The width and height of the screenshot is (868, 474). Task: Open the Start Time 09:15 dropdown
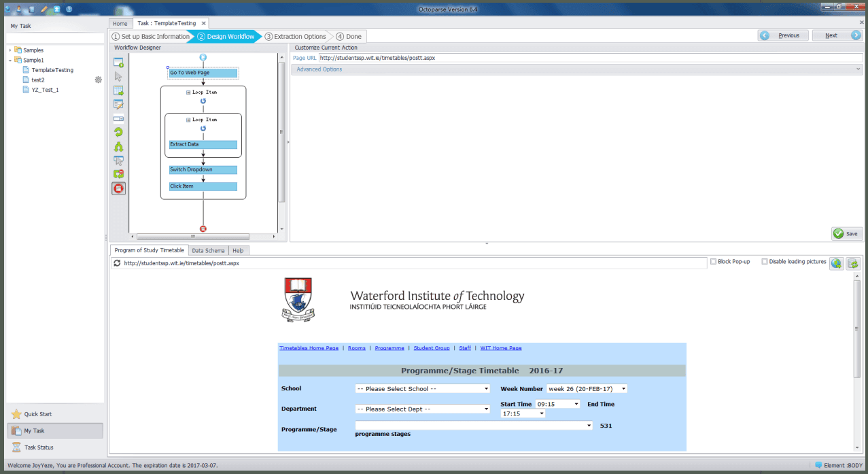coord(558,404)
